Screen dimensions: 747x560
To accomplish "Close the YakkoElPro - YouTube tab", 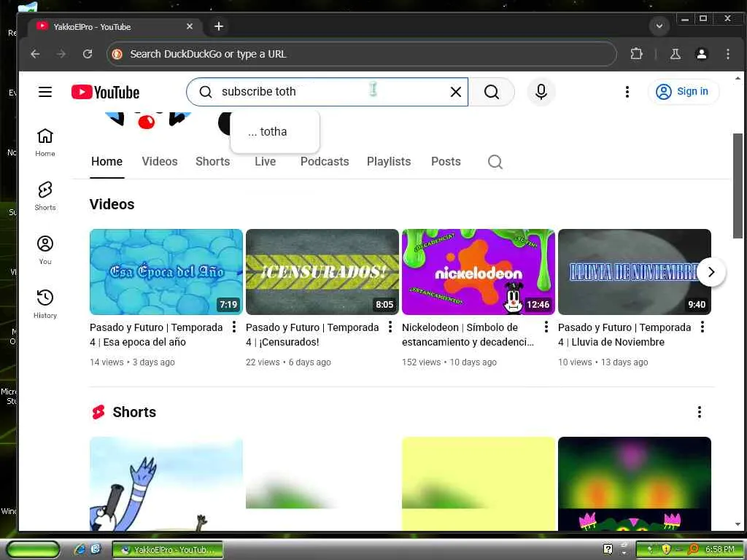I will (190, 26).
